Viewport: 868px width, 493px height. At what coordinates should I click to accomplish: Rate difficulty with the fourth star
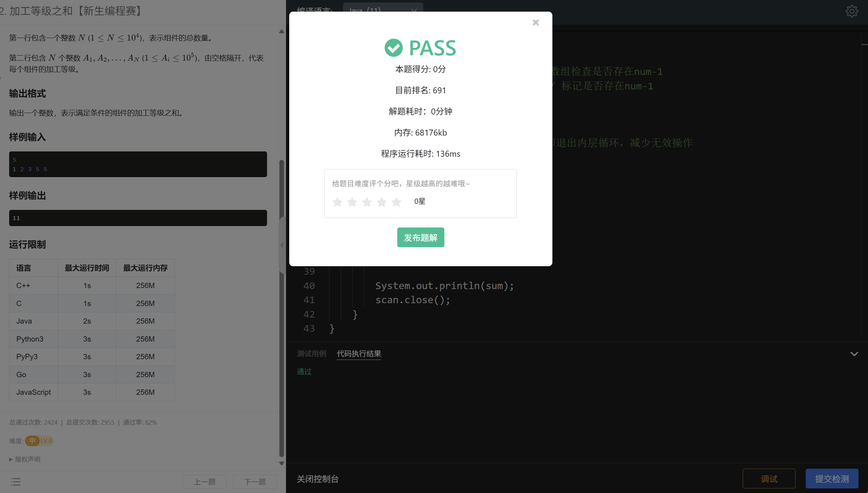[381, 202]
